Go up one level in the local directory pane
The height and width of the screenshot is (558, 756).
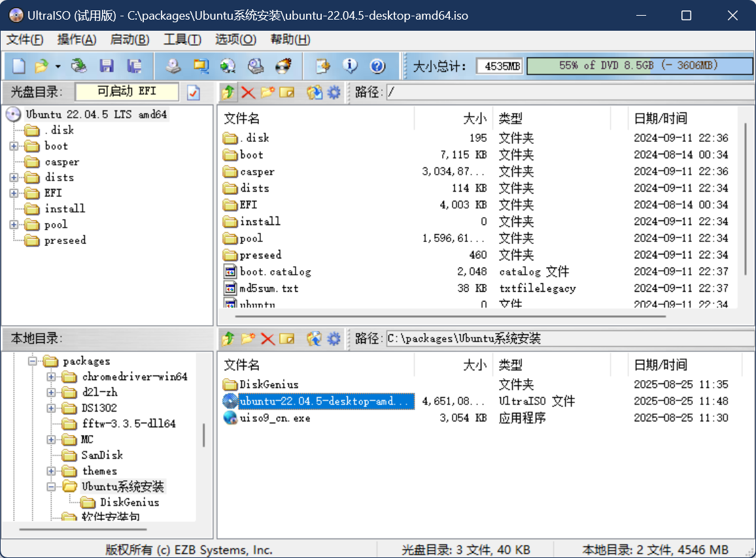pyautogui.click(x=228, y=339)
